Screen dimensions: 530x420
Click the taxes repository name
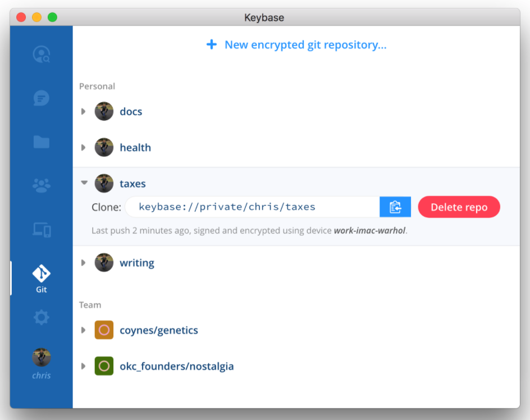(132, 184)
